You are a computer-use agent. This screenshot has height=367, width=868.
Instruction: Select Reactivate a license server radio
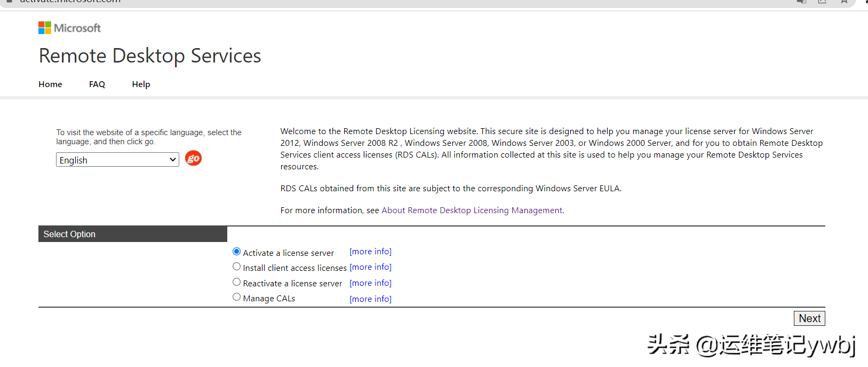pos(236,282)
